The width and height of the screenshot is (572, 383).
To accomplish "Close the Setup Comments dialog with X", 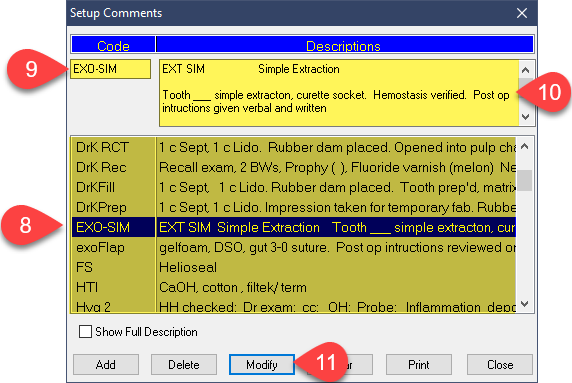I will click(x=522, y=13).
